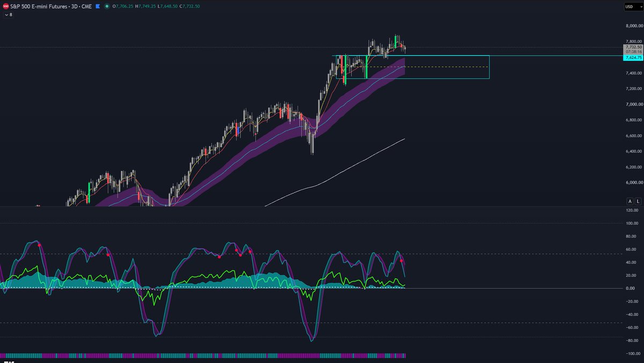Click the 8,000.00 price scale label
The height and width of the screenshot is (363, 644).
(633, 26)
